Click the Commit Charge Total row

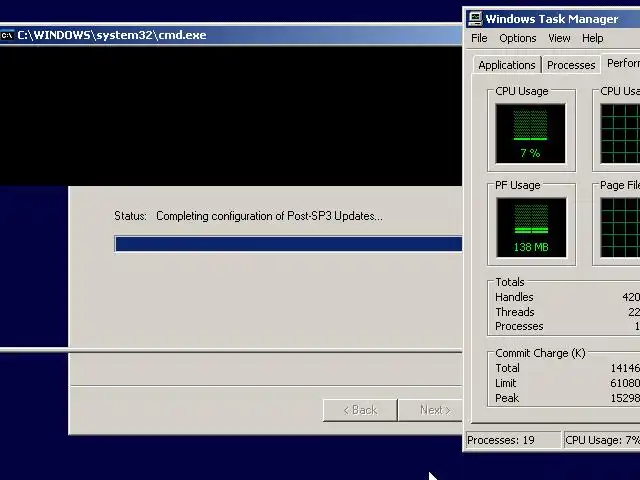tap(567, 368)
